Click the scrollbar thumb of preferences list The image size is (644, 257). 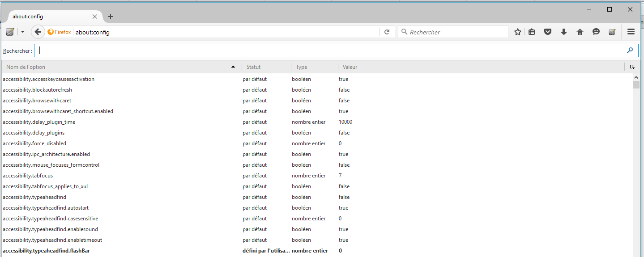pyautogui.click(x=636, y=85)
